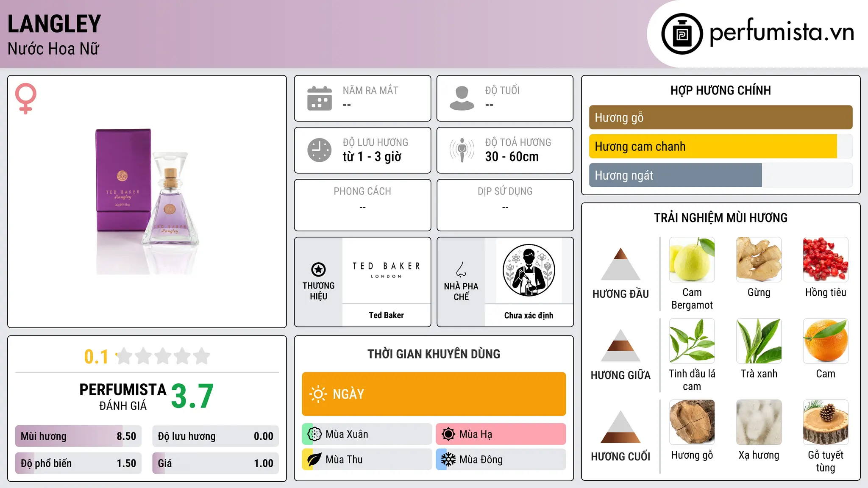Click the Năm Ra Mắt label
The image size is (868, 488).
tap(370, 91)
